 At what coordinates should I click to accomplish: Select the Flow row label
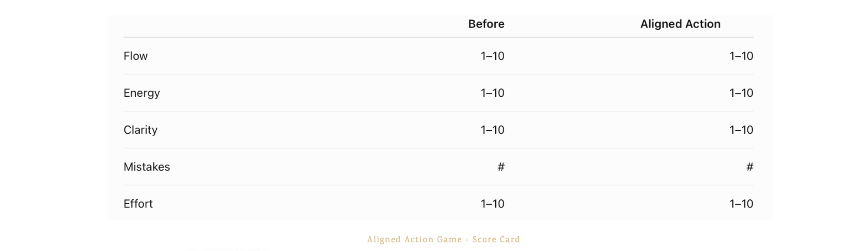[x=135, y=56]
